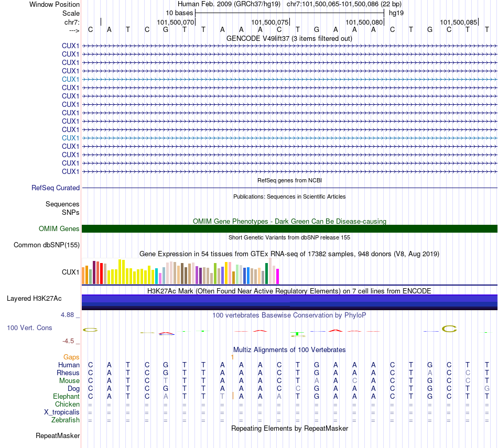Click the sequence direction arrow --> label
498x448 pixels.
tap(74, 30)
